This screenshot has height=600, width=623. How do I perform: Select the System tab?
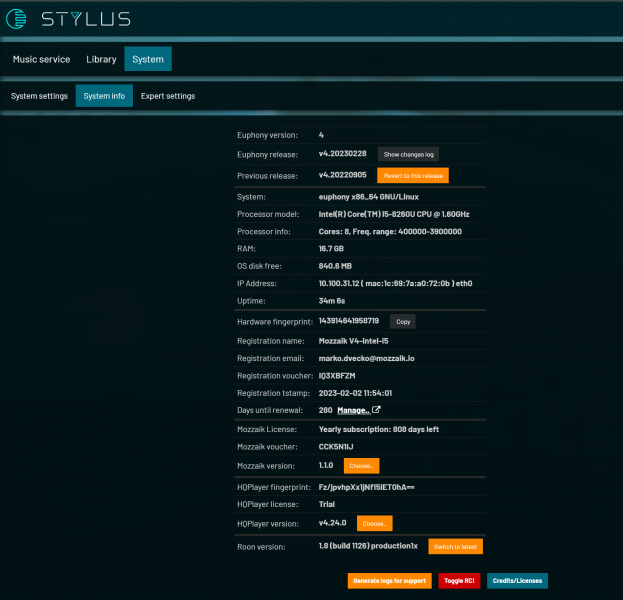[148, 59]
